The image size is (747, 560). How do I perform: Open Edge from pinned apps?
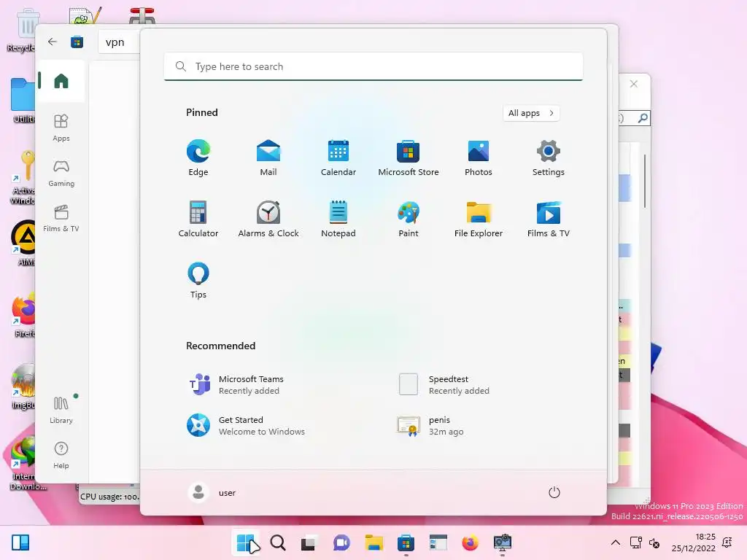tap(198, 158)
